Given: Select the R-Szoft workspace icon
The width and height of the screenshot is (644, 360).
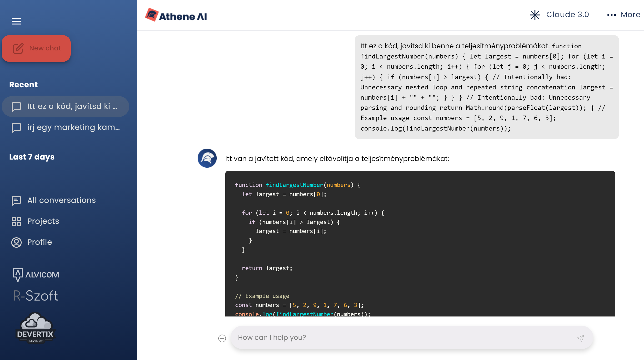Looking at the screenshot, I should (36, 296).
